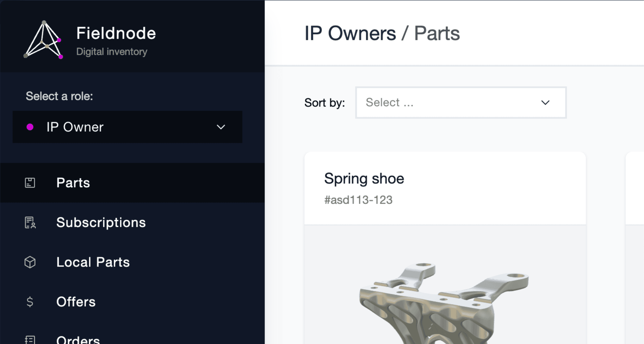Click the Parts icon in sidebar
644x344 pixels.
click(x=30, y=183)
